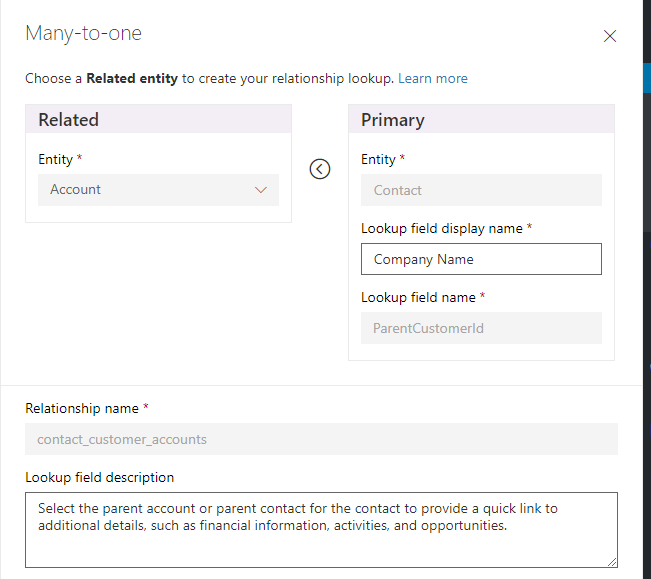Click the Relationship name field
The width and height of the screenshot is (651, 579).
[x=321, y=439]
